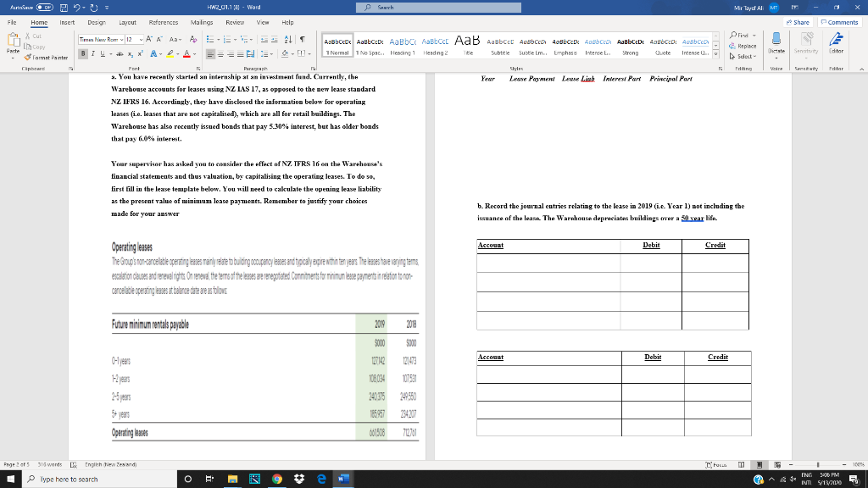Image resolution: width=868 pixels, height=488 pixels.
Task: Click the Save icon in the title bar
Action: click(64, 7)
